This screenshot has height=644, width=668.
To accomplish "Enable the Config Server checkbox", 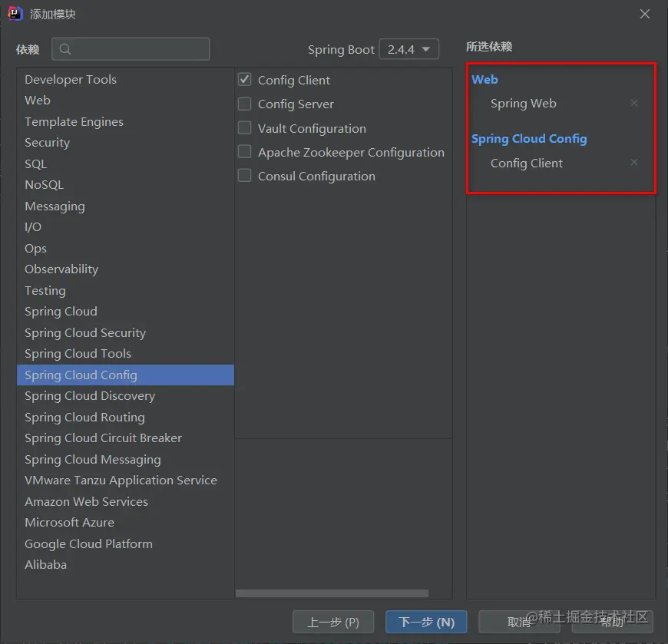I will [x=244, y=104].
